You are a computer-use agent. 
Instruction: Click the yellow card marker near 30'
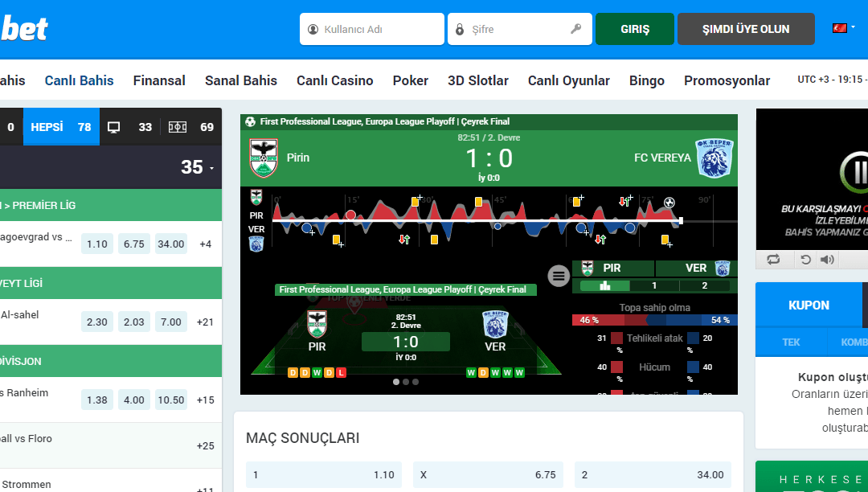pos(416,202)
